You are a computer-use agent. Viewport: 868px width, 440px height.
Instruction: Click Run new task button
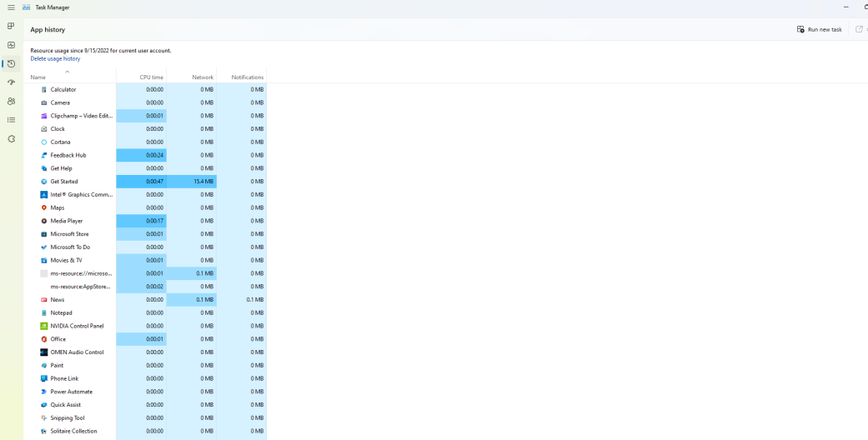tap(820, 29)
